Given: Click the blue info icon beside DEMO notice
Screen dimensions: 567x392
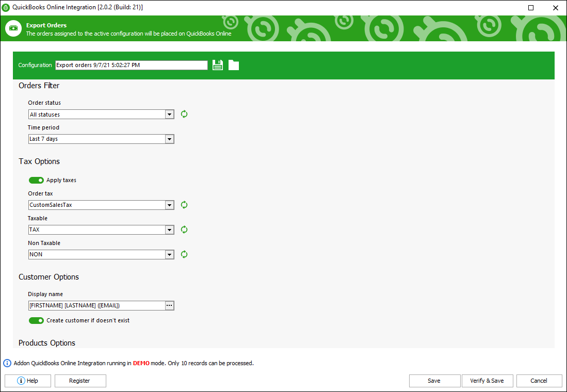Looking at the screenshot, I should click(x=7, y=363).
